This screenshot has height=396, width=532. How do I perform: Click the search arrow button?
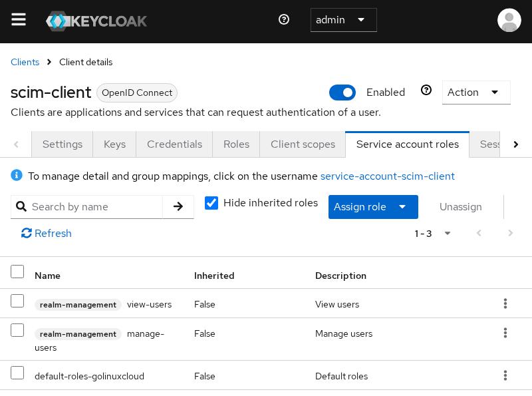[x=178, y=206]
